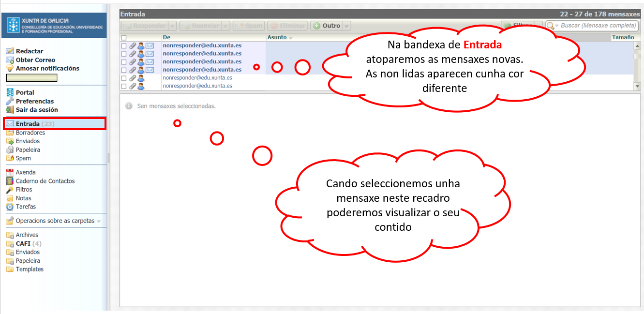Click the Caderno de Contactos book icon
Image resolution: width=644 pixels, height=314 pixels.
click(10, 181)
